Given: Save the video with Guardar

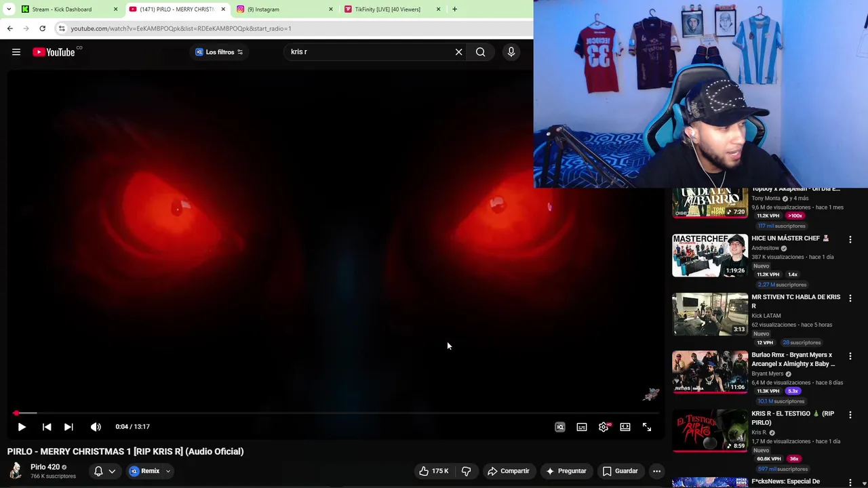Looking at the screenshot, I should tap(620, 471).
